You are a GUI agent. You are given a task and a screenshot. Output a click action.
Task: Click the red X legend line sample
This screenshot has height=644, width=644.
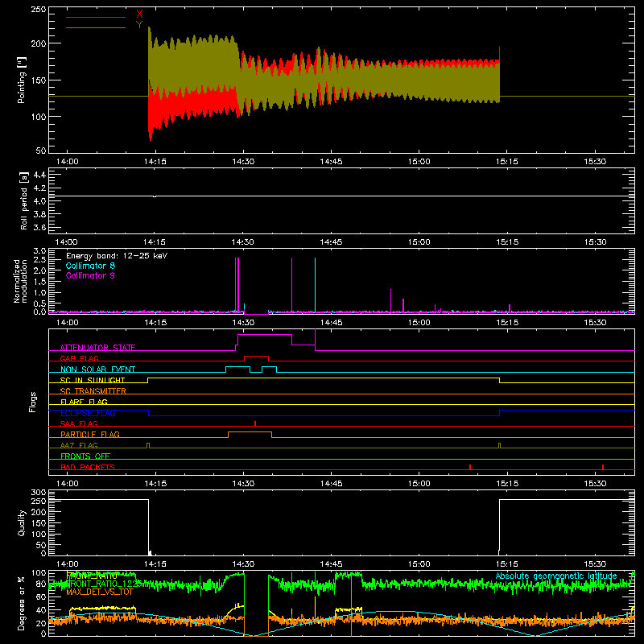coord(96,17)
